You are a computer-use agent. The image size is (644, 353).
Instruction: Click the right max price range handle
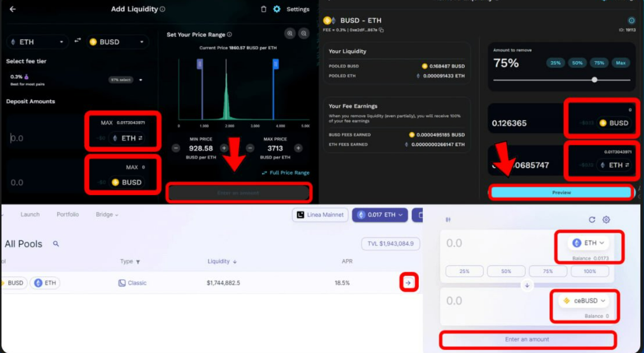[276, 64]
